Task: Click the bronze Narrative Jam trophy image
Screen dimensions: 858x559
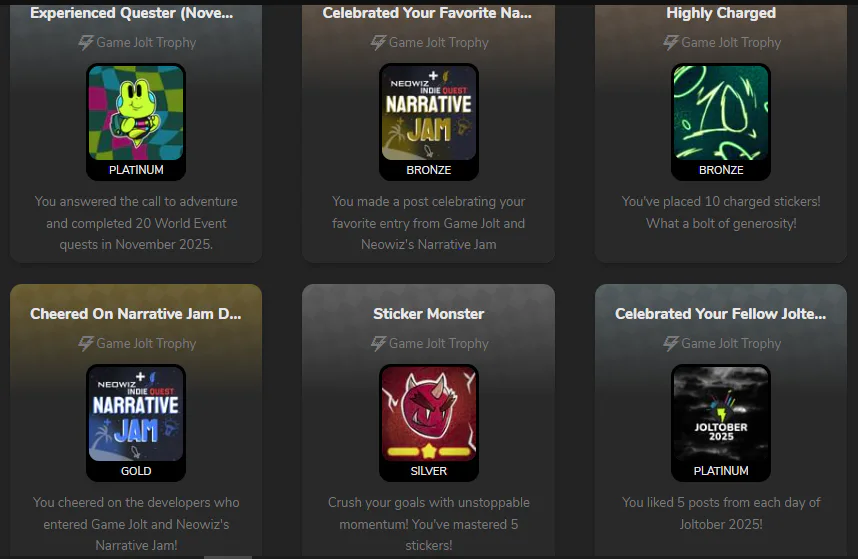Action: pos(428,113)
